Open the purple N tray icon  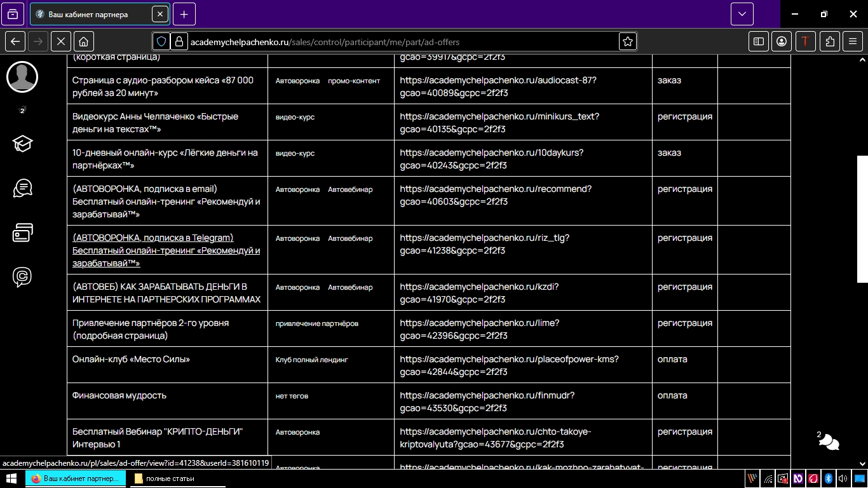tap(798, 478)
